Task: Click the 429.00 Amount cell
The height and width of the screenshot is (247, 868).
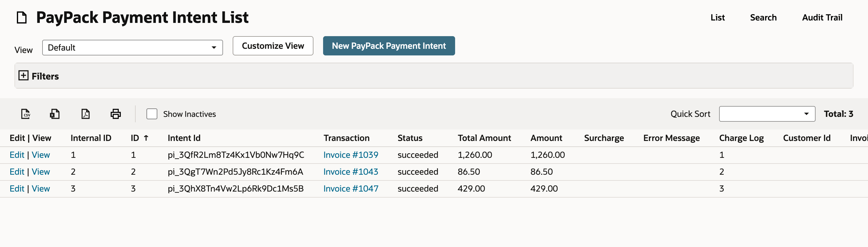Action: point(544,189)
